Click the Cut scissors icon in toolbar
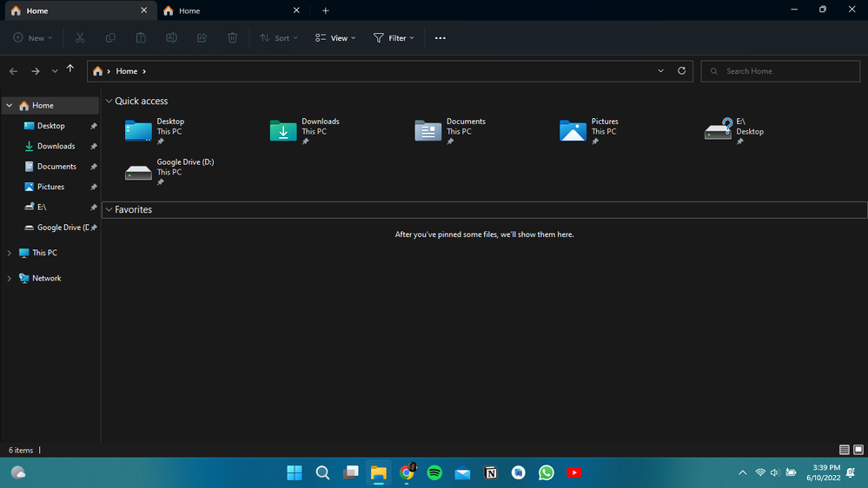868x488 pixels. click(80, 37)
